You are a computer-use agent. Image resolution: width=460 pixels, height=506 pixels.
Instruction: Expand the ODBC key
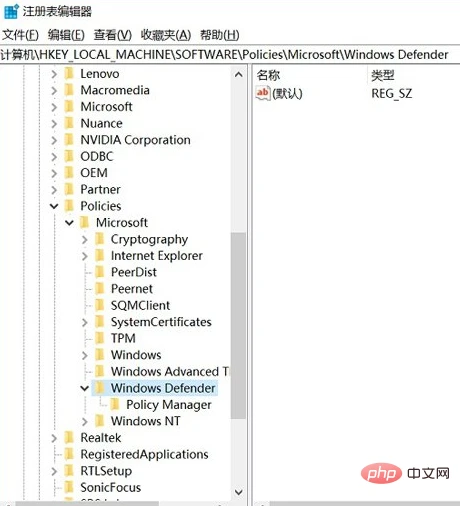coord(54,156)
